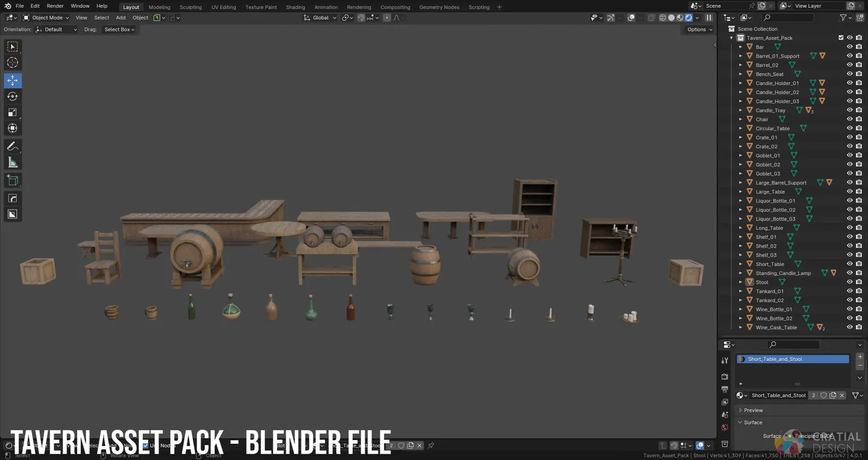Click the Properties editor search field
Screen dimensions: 868x460
793,344
